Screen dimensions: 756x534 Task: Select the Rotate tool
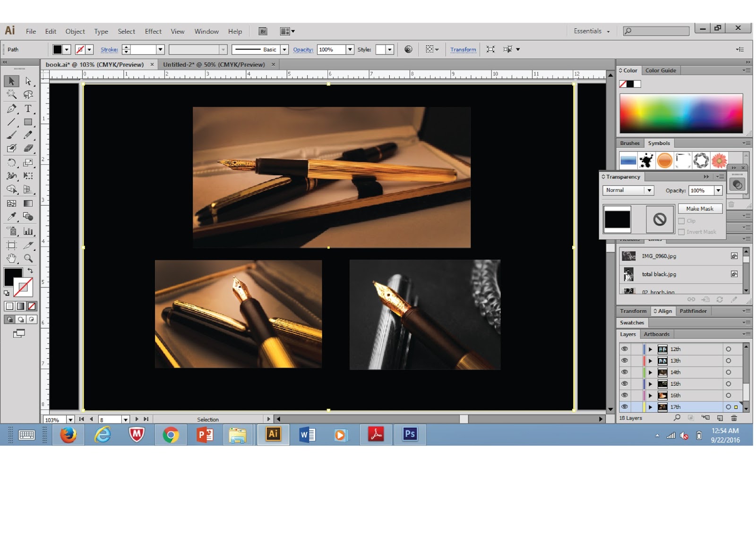11,163
